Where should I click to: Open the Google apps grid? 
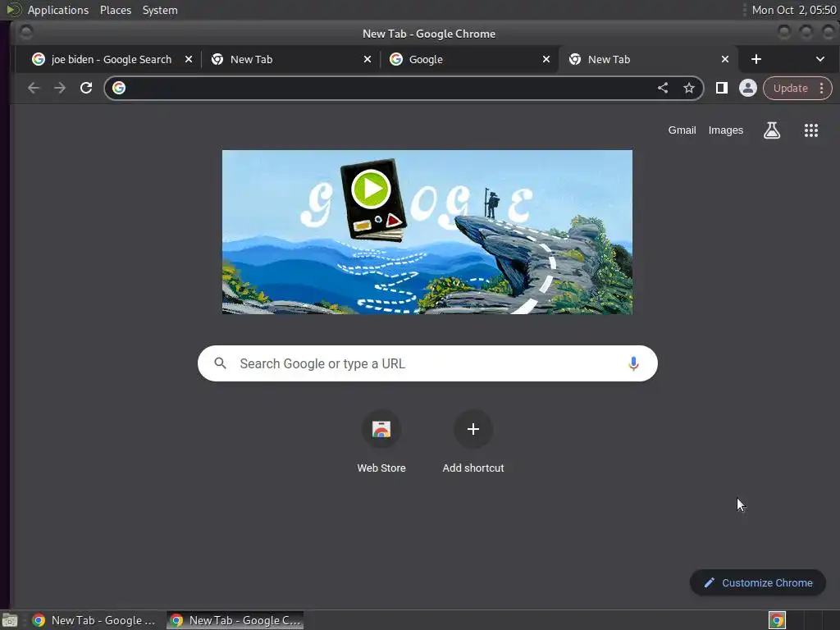click(x=811, y=130)
